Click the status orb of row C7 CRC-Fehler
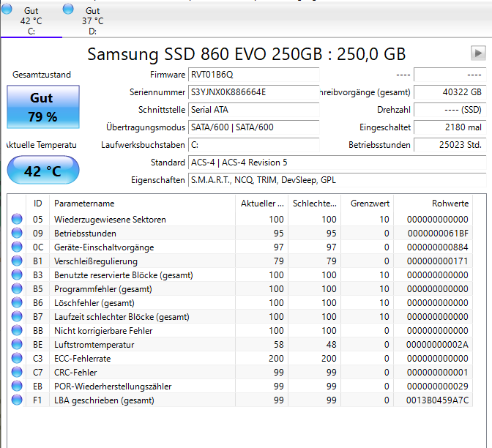Viewport: 492px width, 448px height. click(17, 372)
